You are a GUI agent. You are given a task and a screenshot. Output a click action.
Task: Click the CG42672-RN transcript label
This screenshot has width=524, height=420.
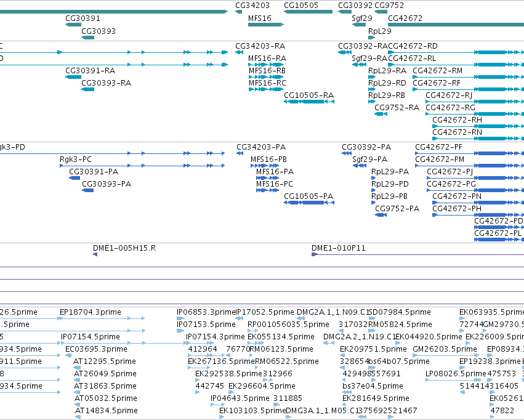pyautogui.click(x=457, y=132)
